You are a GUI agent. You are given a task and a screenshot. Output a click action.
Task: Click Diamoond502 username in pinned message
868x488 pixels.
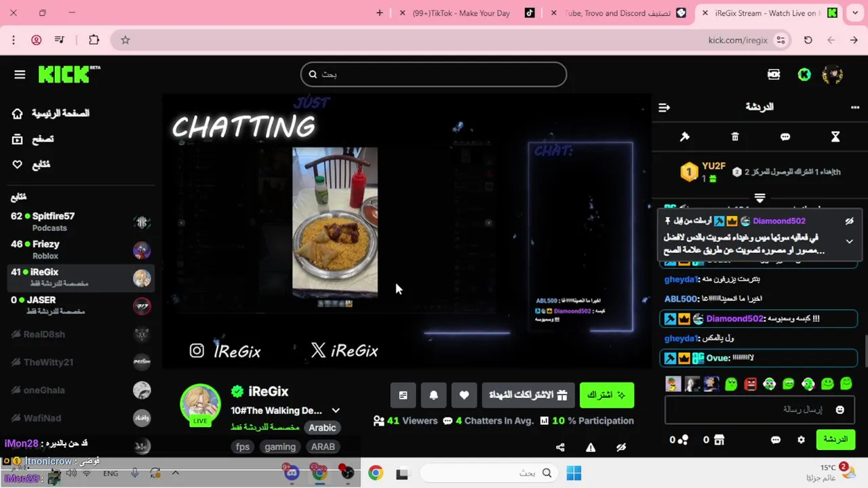tap(778, 221)
